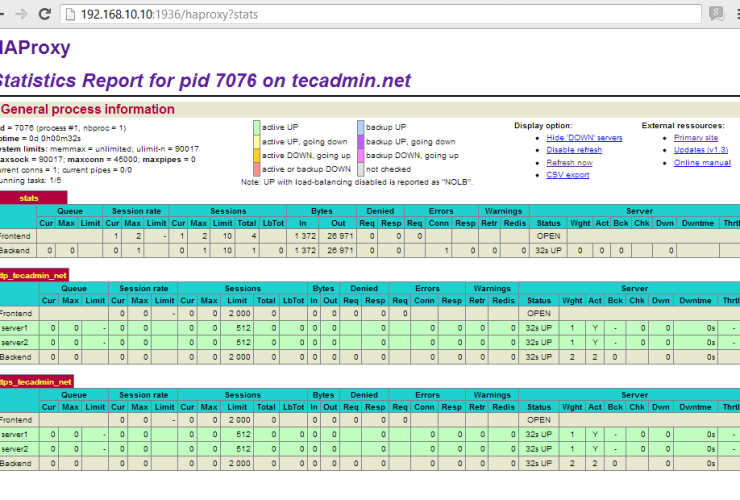Click the Hide 'DOWN' servers link
This screenshot has height=500, width=740.
coord(582,137)
